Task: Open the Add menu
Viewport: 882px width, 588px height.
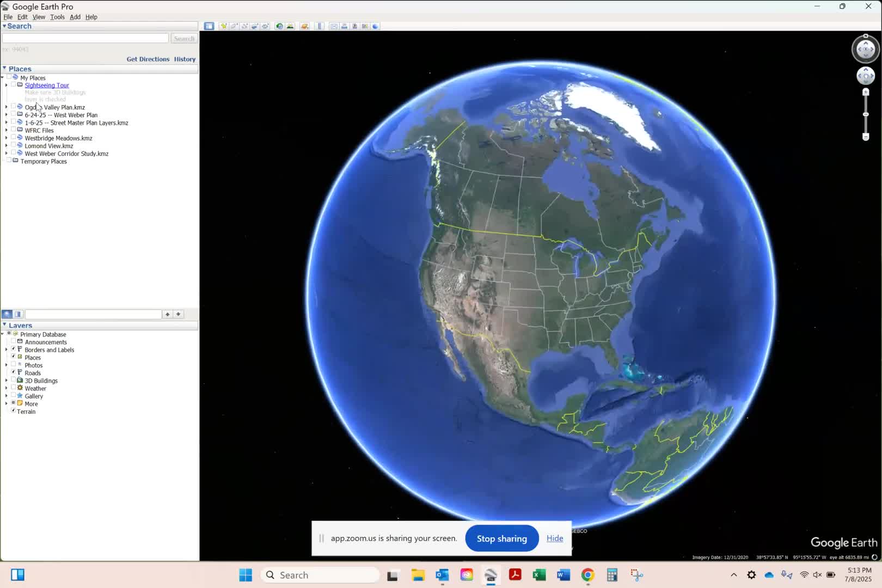Action: (75, 17)
